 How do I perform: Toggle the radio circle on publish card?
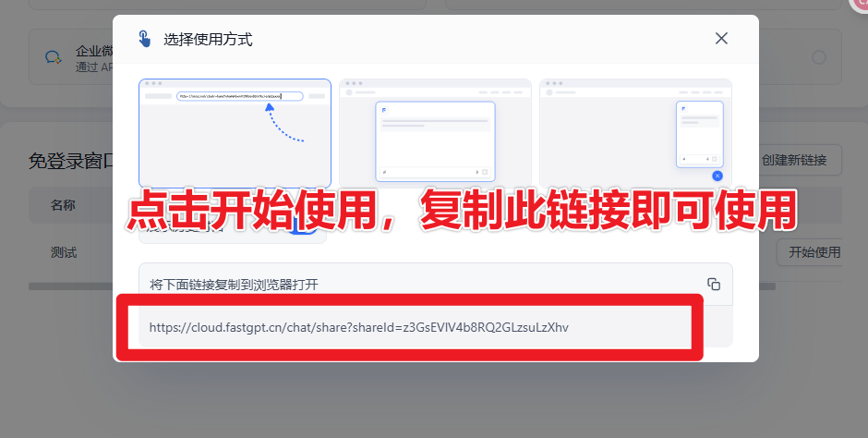point(819,57)
